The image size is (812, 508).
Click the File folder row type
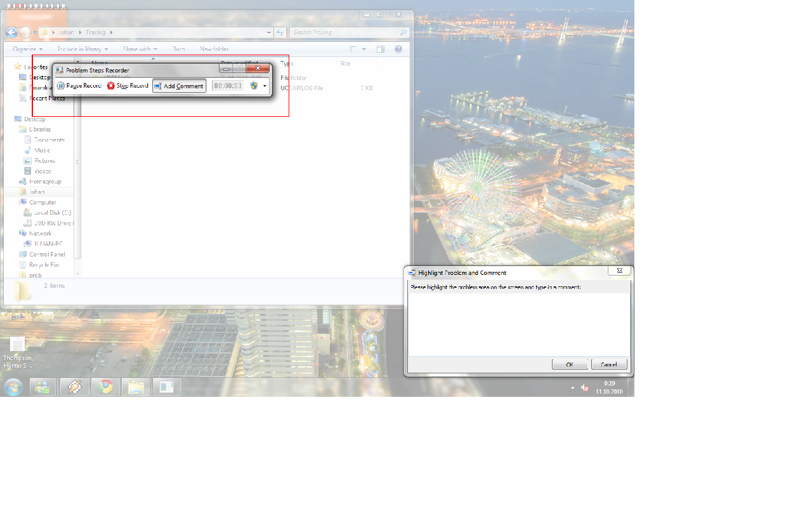294,78
